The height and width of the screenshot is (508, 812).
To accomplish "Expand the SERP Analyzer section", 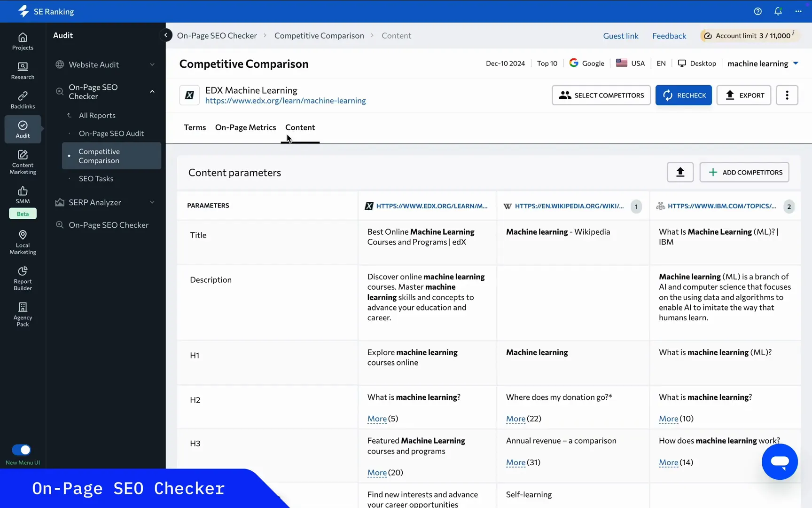I will [x=152, y=202].
